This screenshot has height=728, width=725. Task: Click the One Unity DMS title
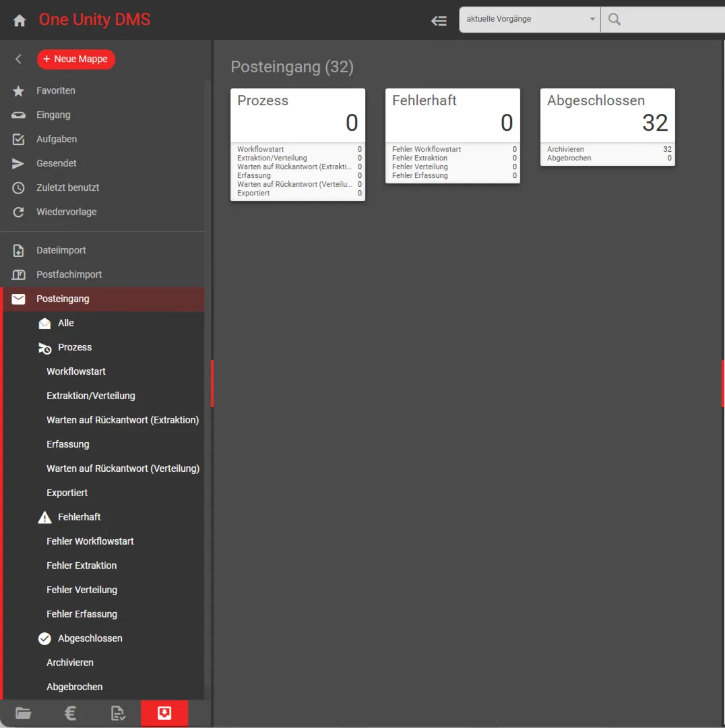95,20
